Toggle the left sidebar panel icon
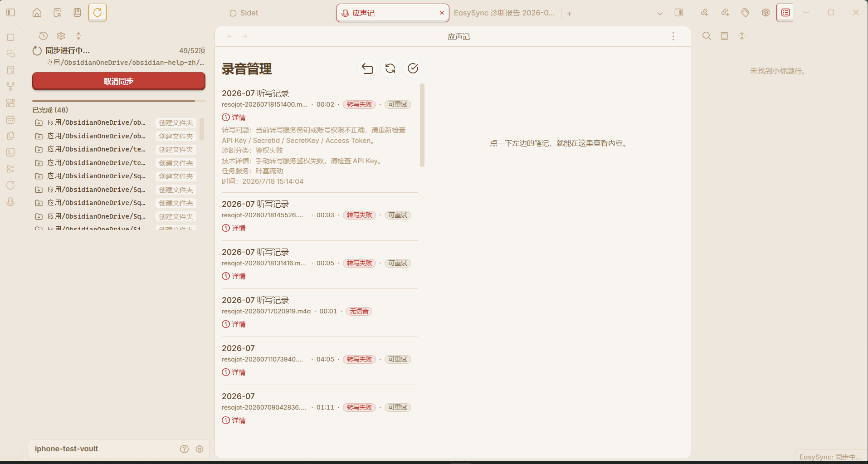Image resolution: width=868 pixels, height=464 pixels. (x=11, y=13)
